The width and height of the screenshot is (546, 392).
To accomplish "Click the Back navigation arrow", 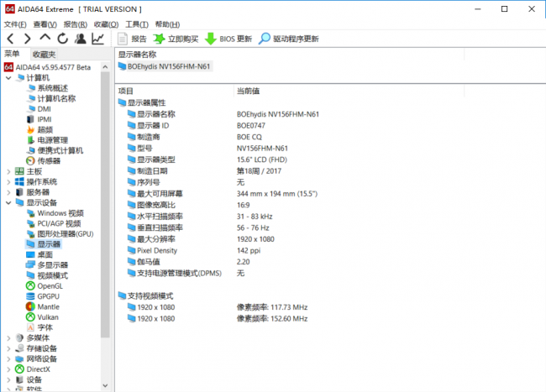I will [10, 39].
